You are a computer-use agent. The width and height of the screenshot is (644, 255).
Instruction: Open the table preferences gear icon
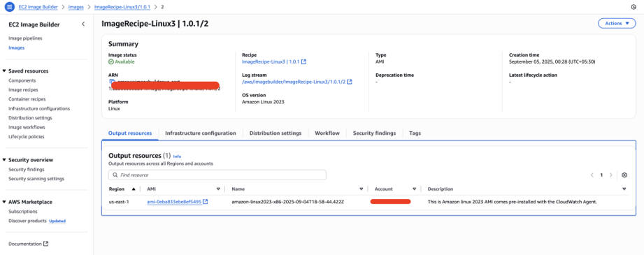click(x=624, y=175)
